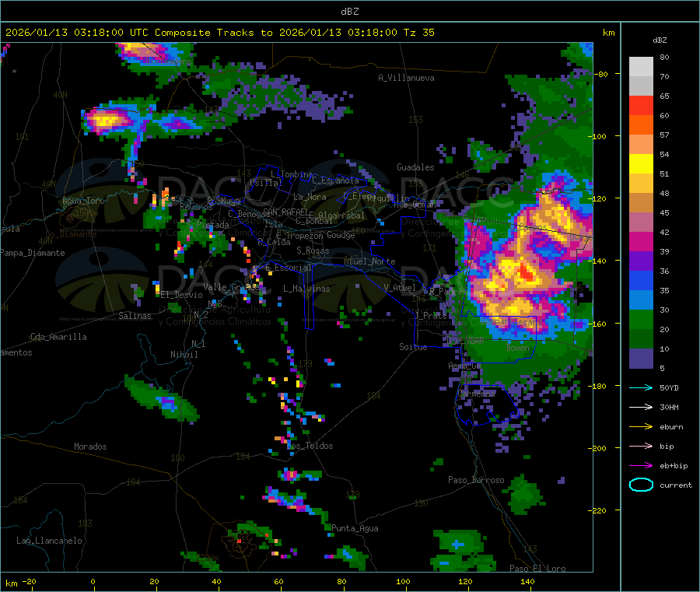The image size is (700, 592).
Task: Pick the purple 36-39 dBZ swatch
Action: pos(641,261)
